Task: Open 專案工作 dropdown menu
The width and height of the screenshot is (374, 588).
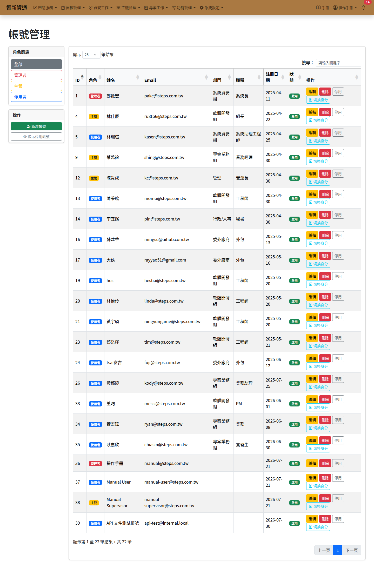Action: (x=156, y=8)
